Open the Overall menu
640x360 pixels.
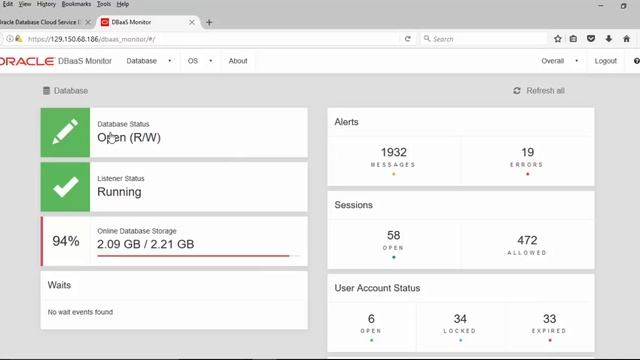click(553, 61)
